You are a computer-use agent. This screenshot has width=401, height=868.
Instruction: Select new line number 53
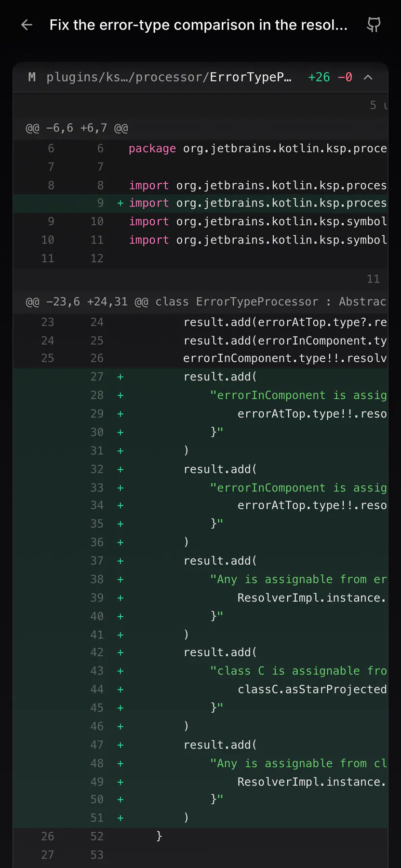coord(97,855)
